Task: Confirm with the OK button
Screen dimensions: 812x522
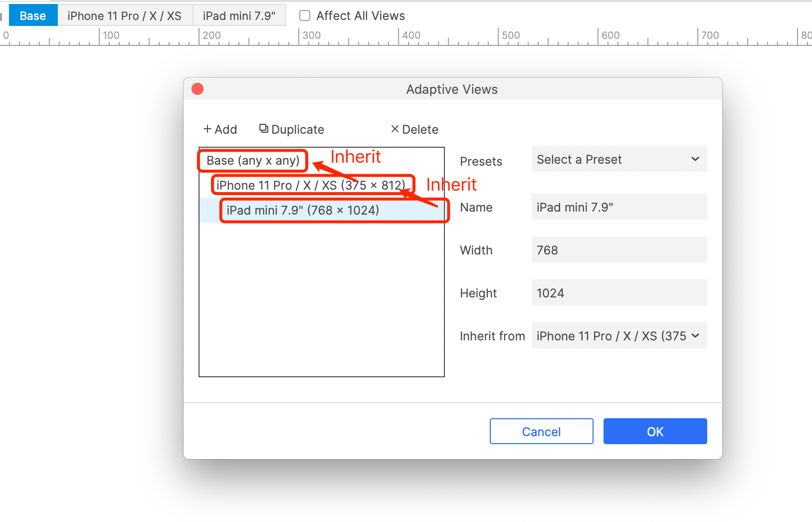Action: [655, 431]
